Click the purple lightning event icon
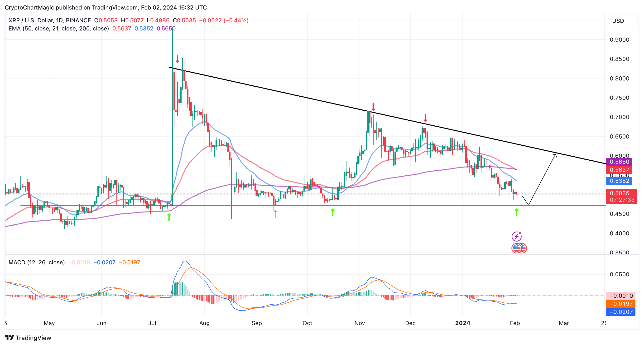Screen dimensions: 644x346 (516, 236)
